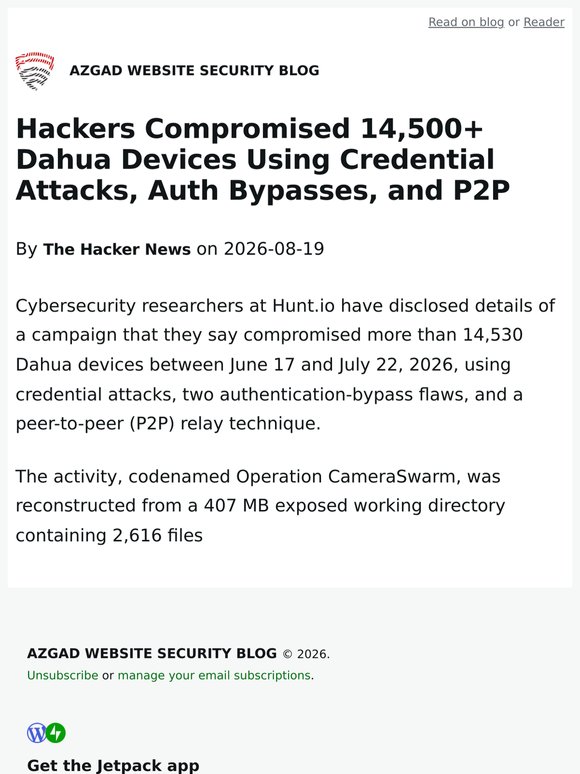Click the green Jetpack lightning icon
The width and height of the screenshot is (580, 774).
coord(56,733)
